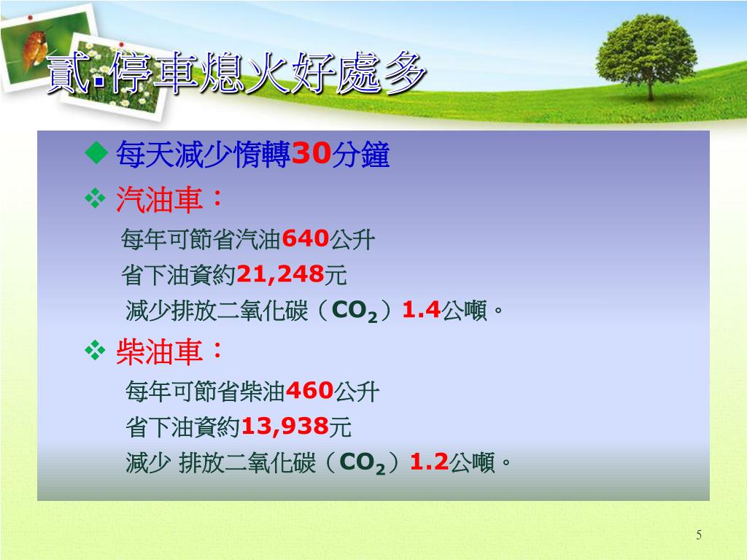
Task: Select the line 省下油資約21,248元
Action: 234,275
